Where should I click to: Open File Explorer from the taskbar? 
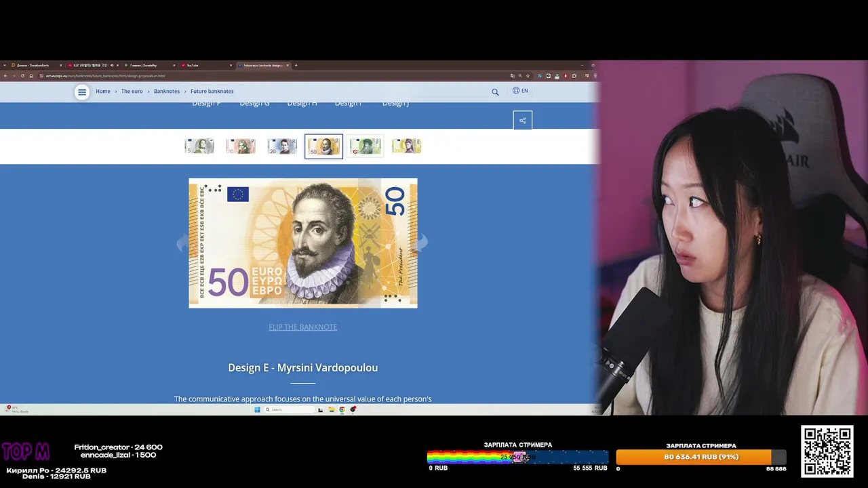[332, 409]
